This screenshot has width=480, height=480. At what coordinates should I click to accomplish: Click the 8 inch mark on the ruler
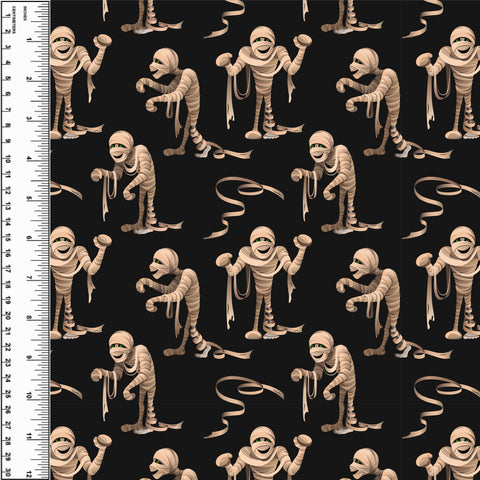coord(29,317)
